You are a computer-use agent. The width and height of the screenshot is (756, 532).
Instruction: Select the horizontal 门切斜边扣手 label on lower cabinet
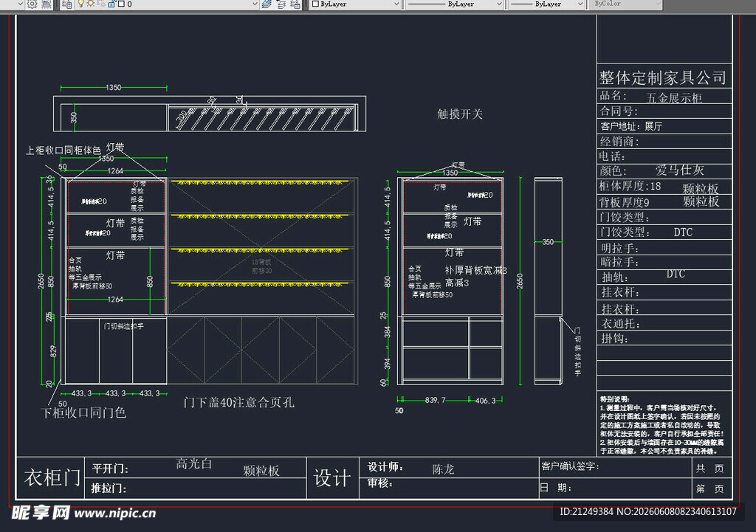coord(124,326)
